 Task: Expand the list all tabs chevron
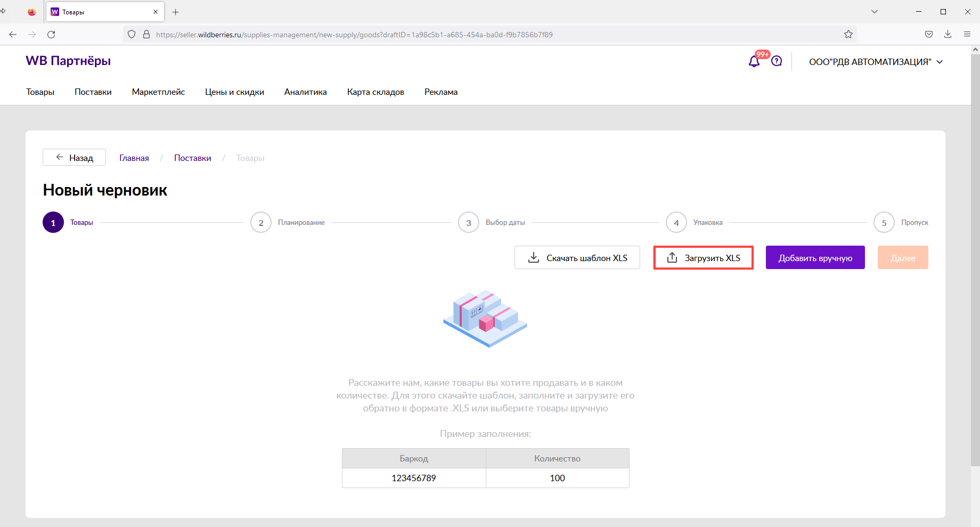(x=875, y=12)
